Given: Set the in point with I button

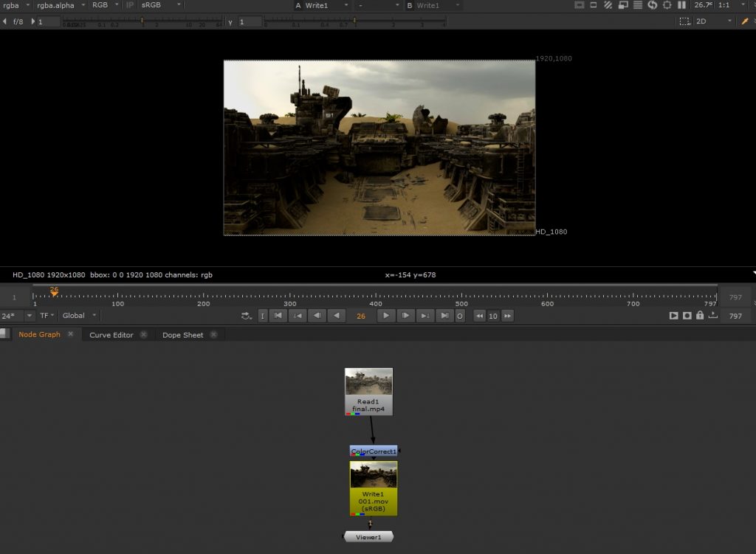Looking at the screenshot, I should coord(262,316).
